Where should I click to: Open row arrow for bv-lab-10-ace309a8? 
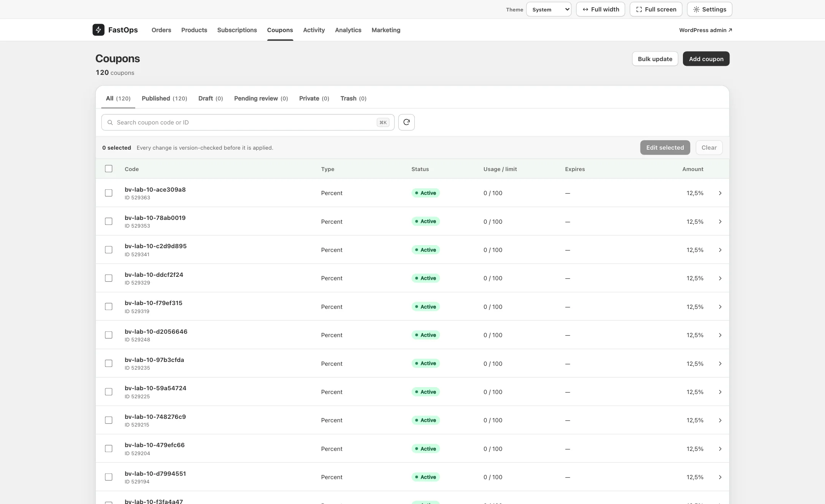720,193
